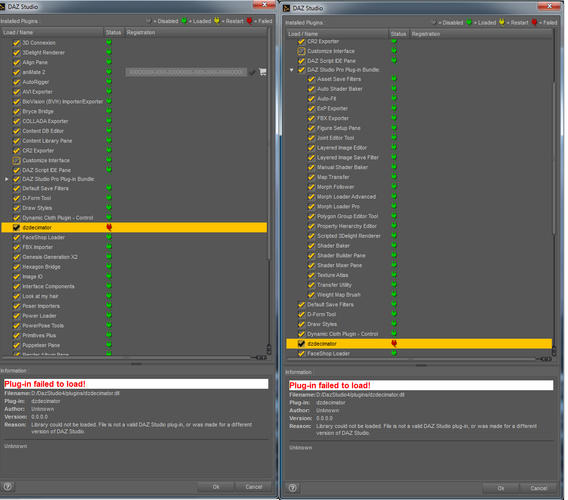Image resolution: width=568 pixels, height=500 pixels.
Task: Toggle the 3Delight Renderer checkbox
Action: click(x=16, y=53)
